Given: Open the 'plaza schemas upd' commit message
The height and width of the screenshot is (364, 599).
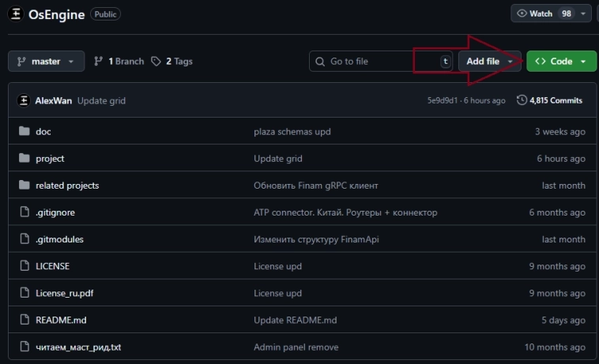Looking at the screenshot, I should (292, 132).
